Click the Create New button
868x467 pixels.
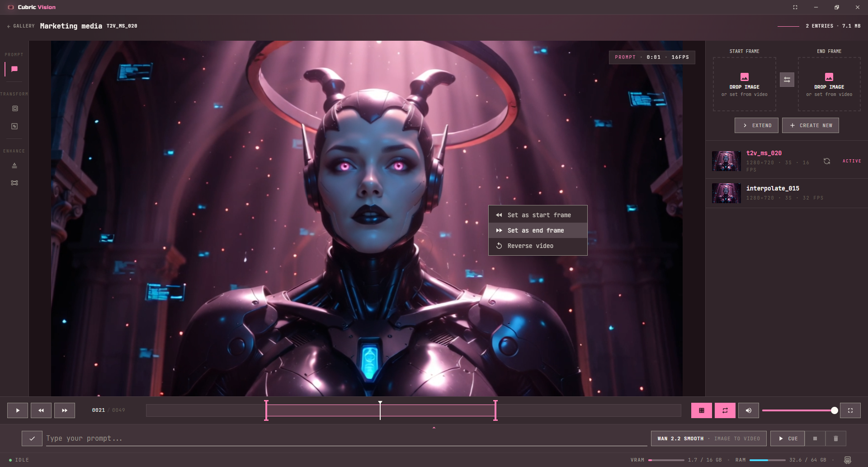(x=811, y=125)
